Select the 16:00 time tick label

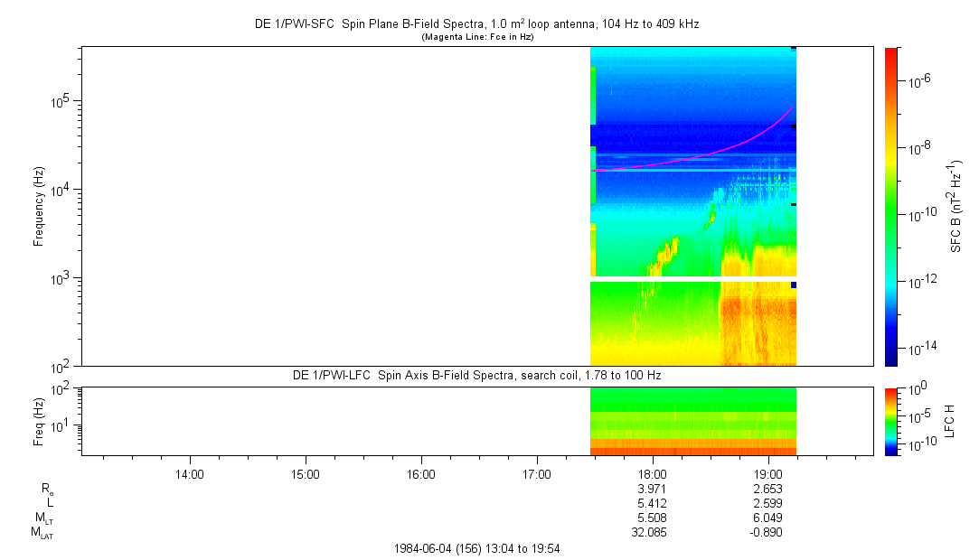[421, 473]
